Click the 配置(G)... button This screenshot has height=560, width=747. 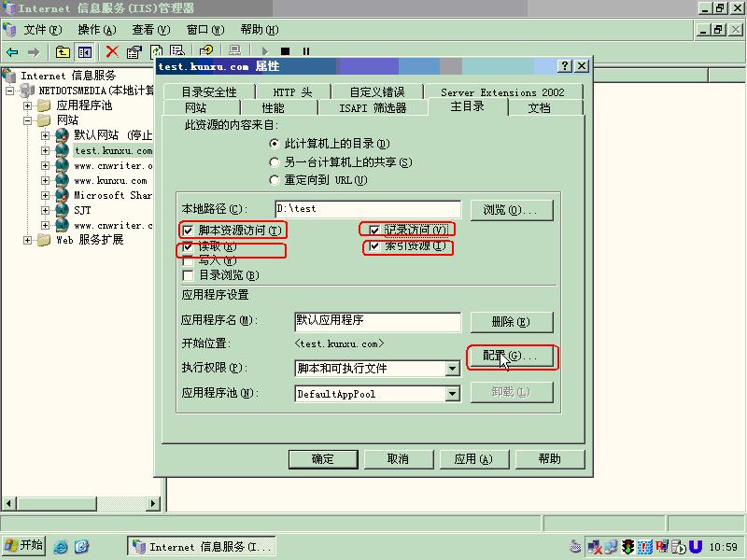tap(511, 357)
